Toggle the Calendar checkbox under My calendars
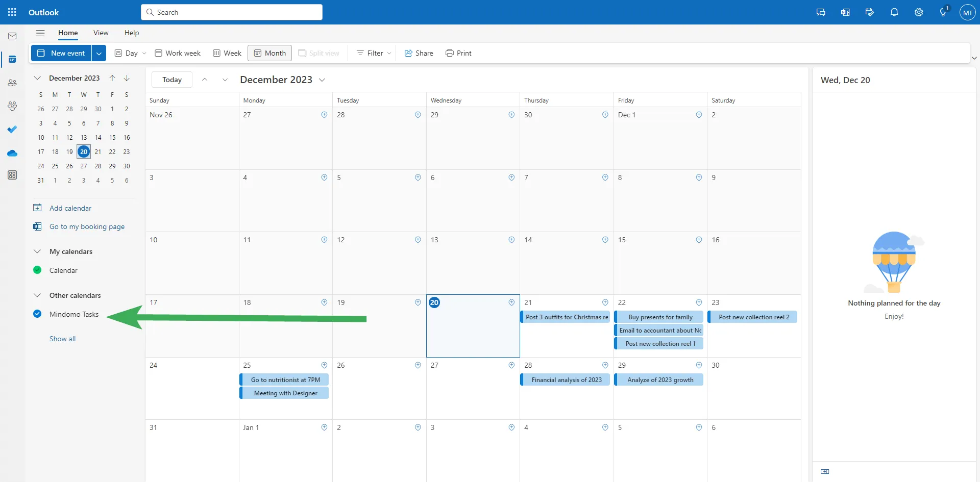The height and width of the screenshot is (482, 980). click(37, 270)
